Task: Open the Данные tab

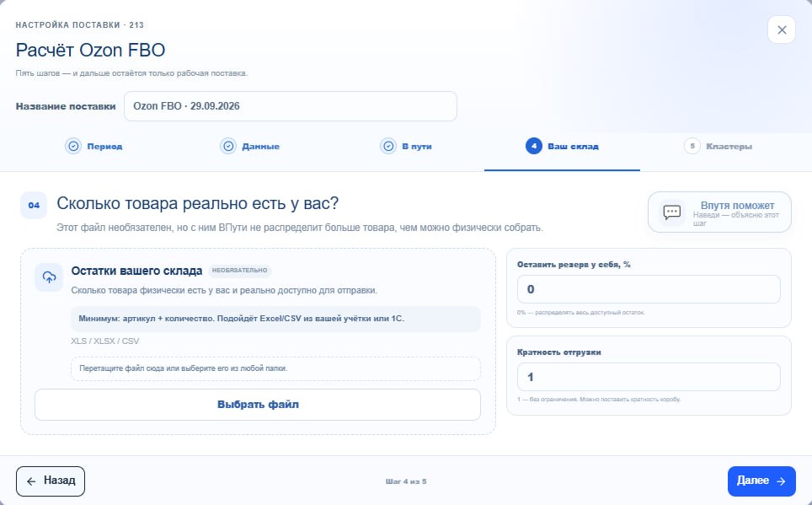Action: (249, 147)
